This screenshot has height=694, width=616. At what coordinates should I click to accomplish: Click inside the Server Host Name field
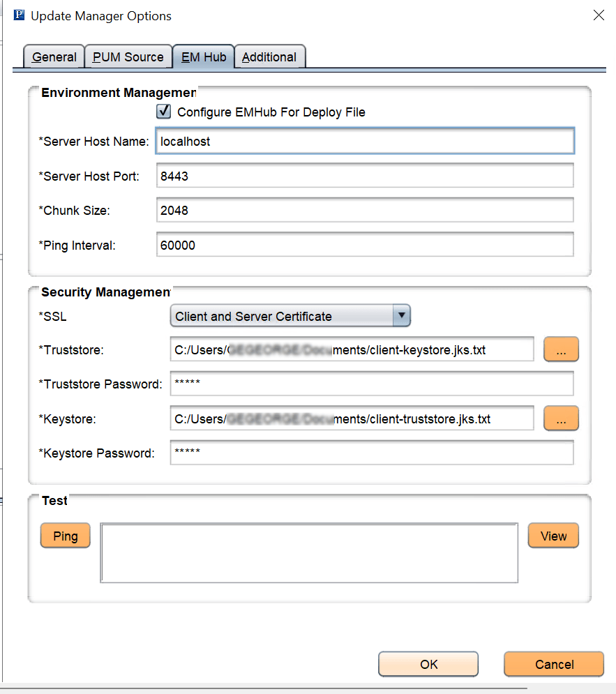click(363, 141)
